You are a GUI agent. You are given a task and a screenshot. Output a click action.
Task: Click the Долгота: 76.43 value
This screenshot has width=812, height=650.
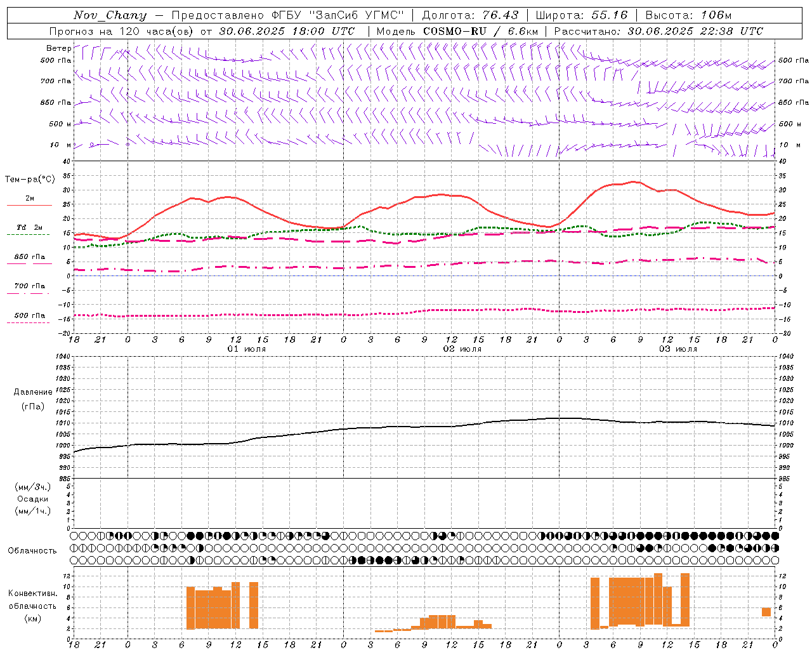pos(470,15)
